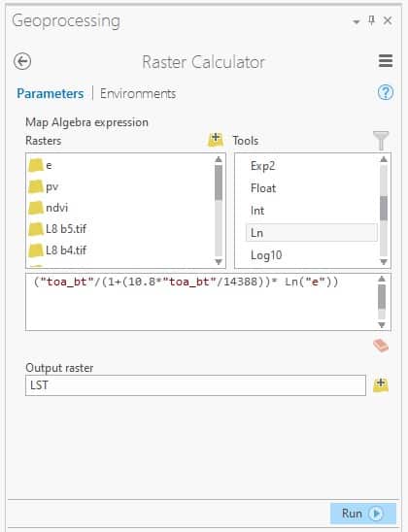Click the add raster browse icon beside Rasters
Viewport: 408px width, 532px height.
(x=216, y=140)
